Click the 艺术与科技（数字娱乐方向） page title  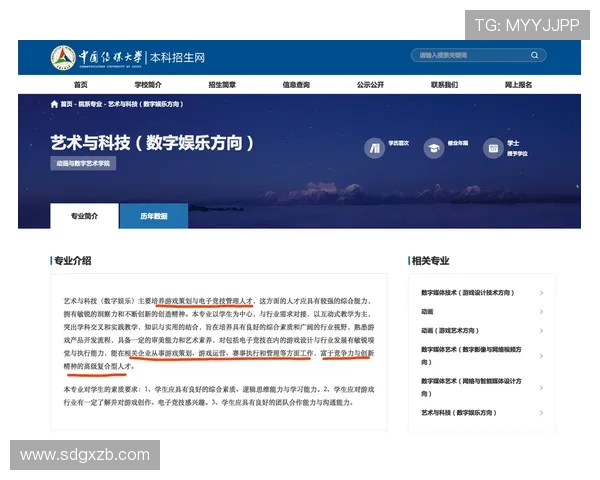click(152, 143)
